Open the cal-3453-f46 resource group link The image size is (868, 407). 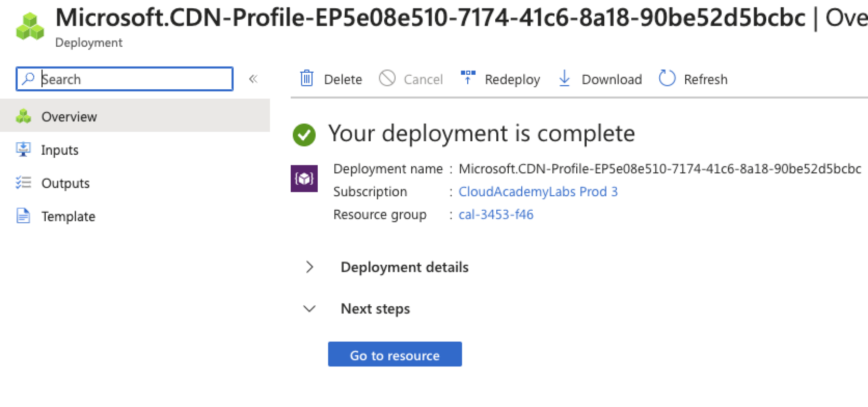coord(496,214)
